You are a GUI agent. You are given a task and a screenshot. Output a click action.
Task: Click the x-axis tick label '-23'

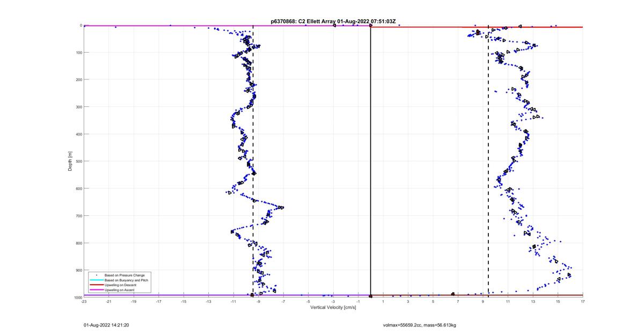click(x=84, y=302)
